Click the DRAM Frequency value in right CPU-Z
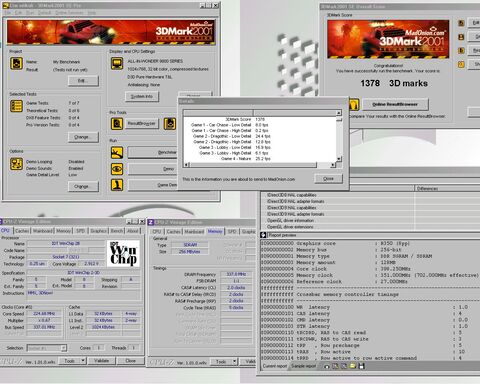Screen dimensions: 480x384 coord(236,274)
